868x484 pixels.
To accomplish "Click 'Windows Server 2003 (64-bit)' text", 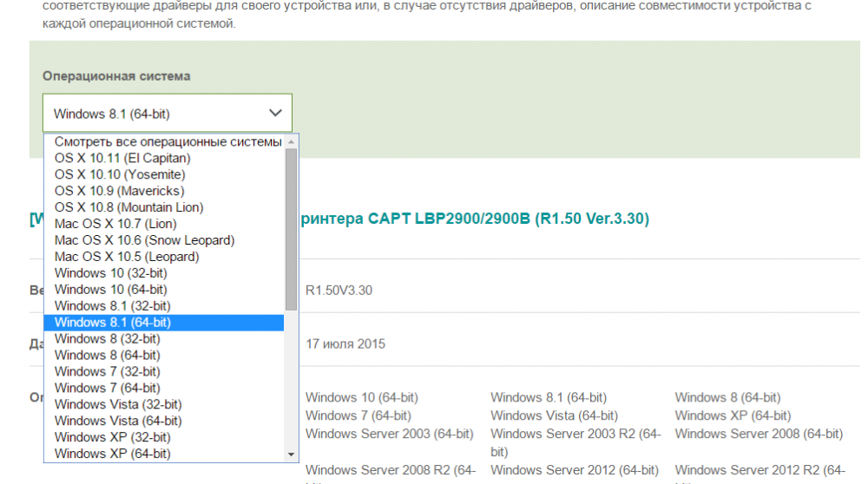I will pyautogui.click(x=390, y=434).
